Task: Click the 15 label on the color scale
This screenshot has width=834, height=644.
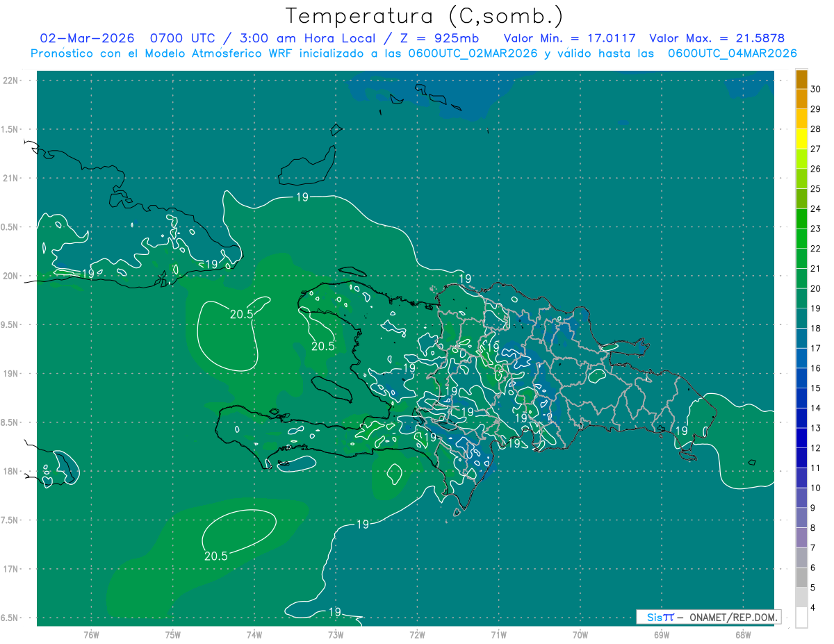Action: (x=816, y=388)
